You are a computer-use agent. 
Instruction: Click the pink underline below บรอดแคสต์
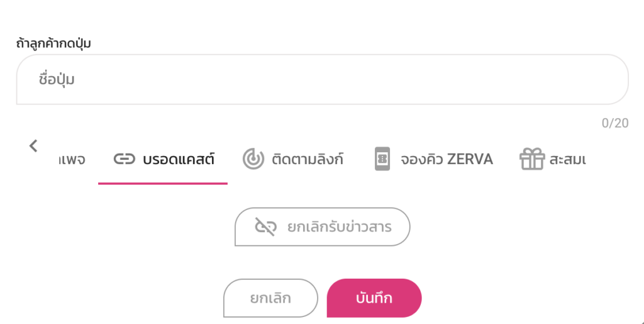point(163,183)
